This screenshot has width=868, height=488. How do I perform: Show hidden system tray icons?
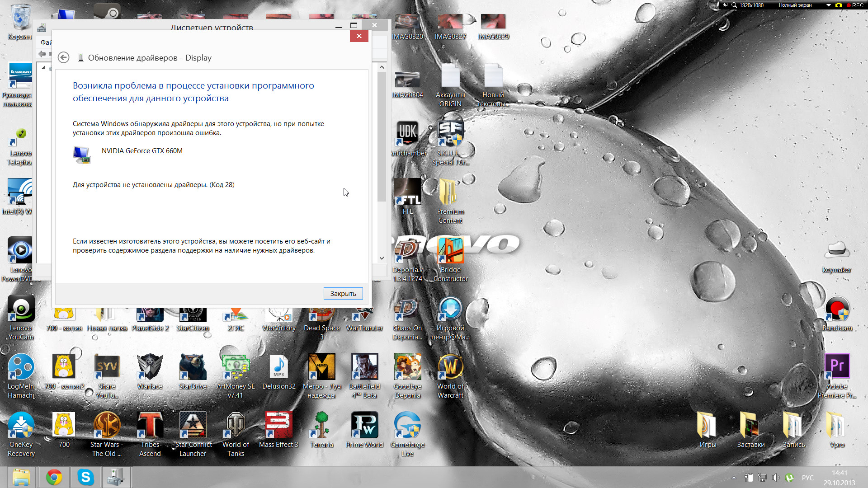coord(734,478)
